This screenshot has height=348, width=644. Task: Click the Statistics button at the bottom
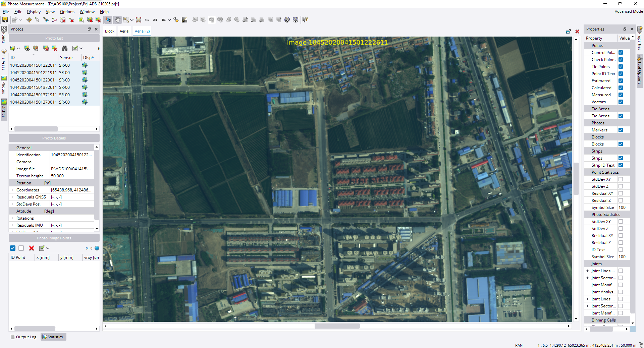pos(53,337)
